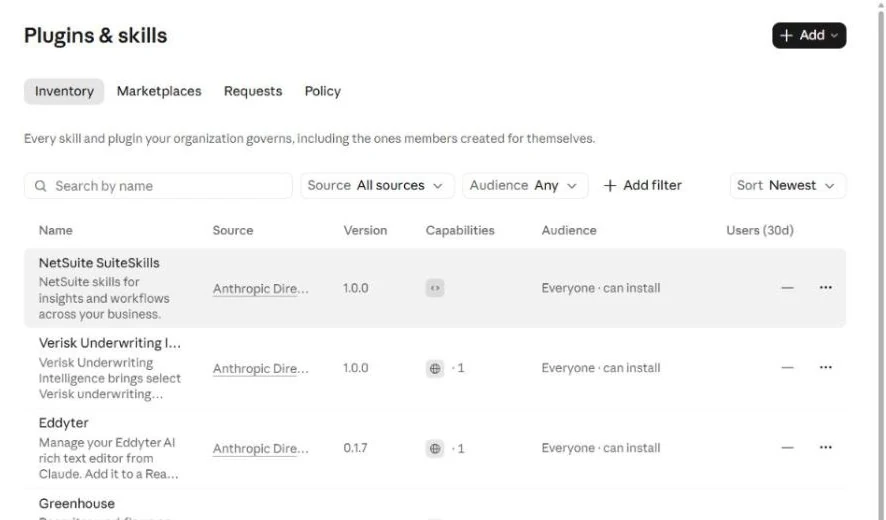Viewport: 886px width, 520px height.
Task: Expand the Audience Any dropdown
Action: point(525,185)
